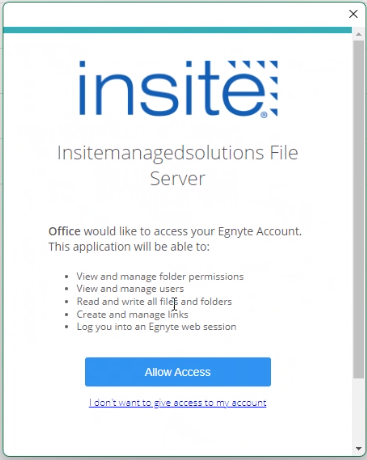Click "Read and write all files and folders"
367x460 pixels.
pyautogui.click(x=154, y=301)
